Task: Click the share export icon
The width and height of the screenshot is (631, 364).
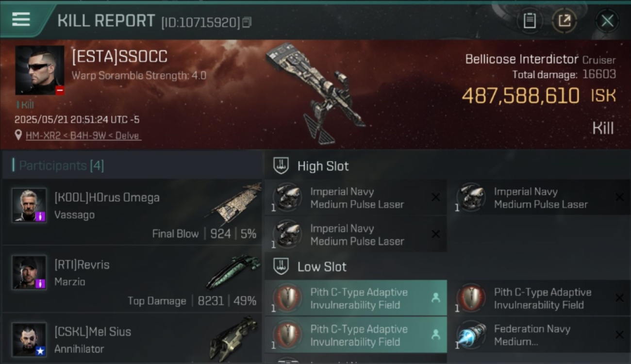Action: (x=565, y=21)
